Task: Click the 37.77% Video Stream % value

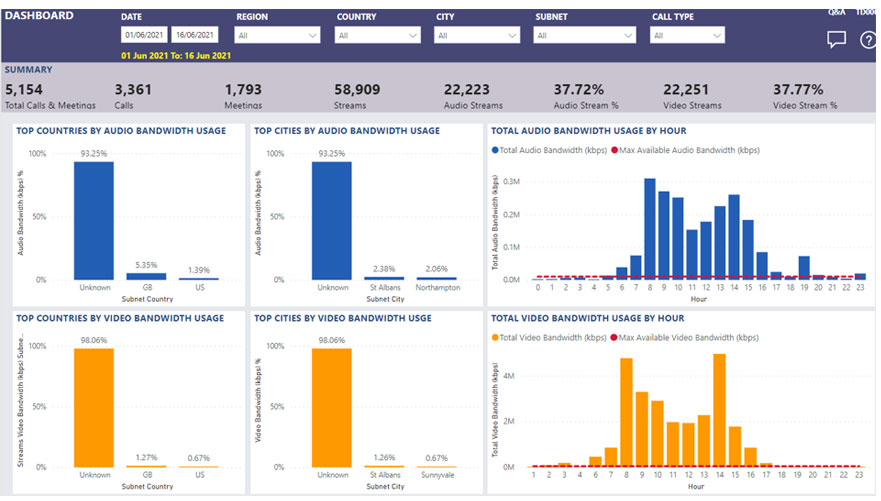Action: [798, 89]
